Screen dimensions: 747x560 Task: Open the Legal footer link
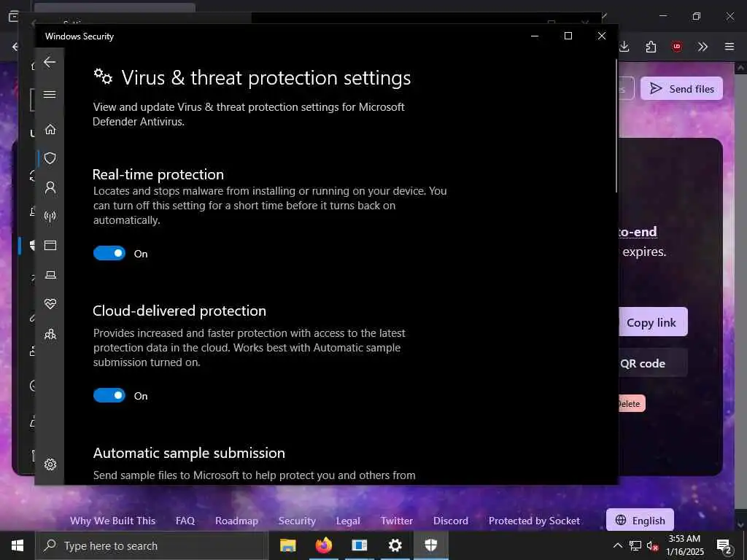pyautogui.click(x=348, y=521)
